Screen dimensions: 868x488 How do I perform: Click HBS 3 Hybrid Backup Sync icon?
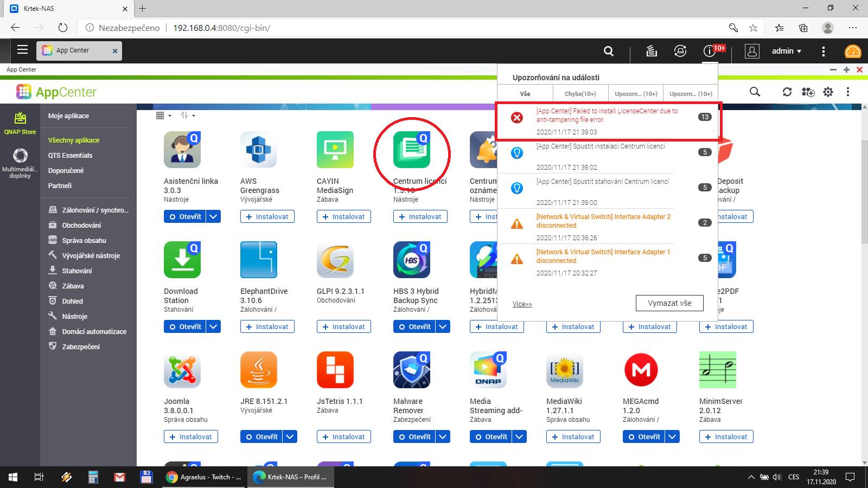click(412, 260)
